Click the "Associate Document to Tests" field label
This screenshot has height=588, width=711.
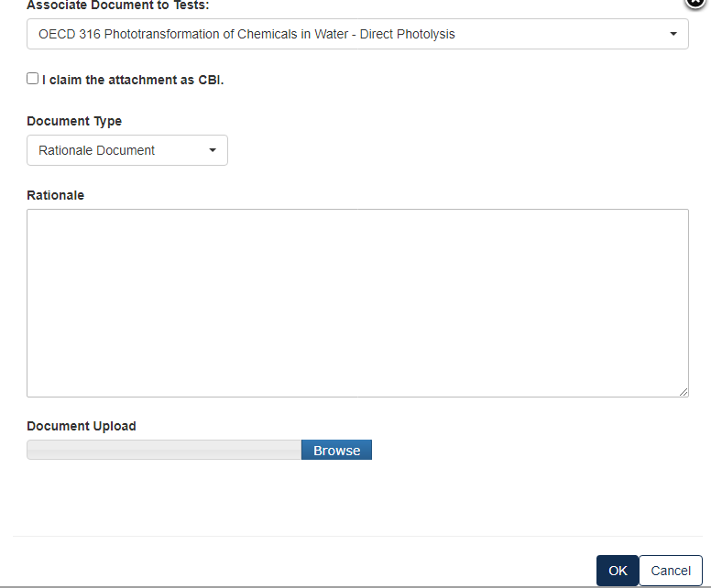(117, 5)
